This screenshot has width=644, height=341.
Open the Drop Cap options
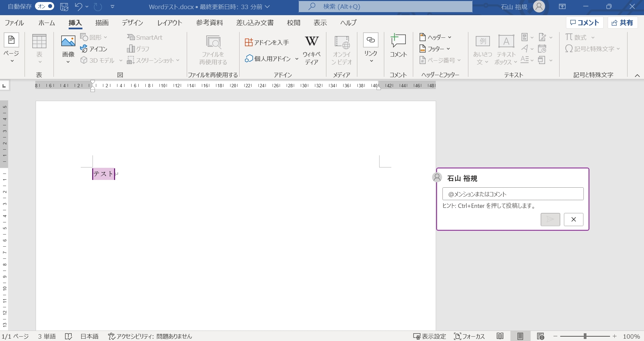(527, 60)
